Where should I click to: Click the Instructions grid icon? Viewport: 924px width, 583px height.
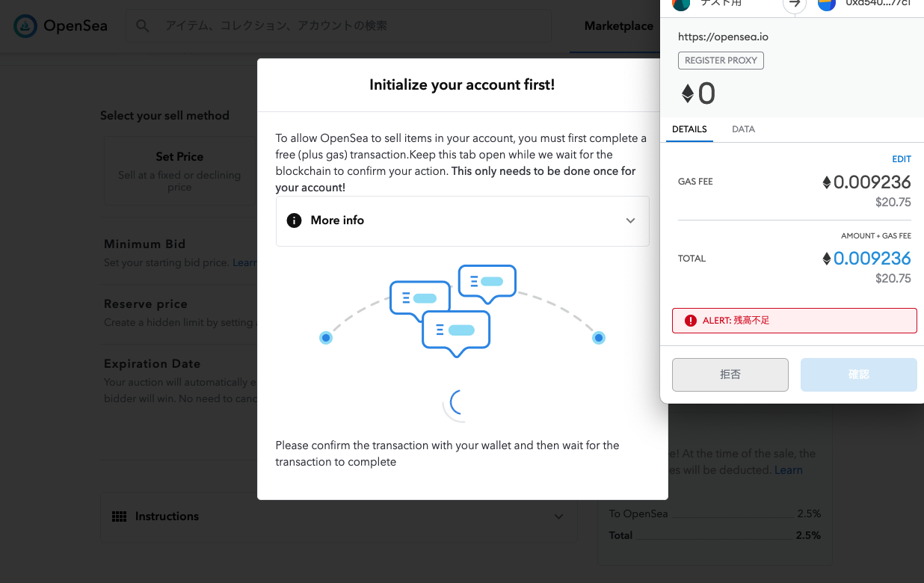(x=119, y=516)
